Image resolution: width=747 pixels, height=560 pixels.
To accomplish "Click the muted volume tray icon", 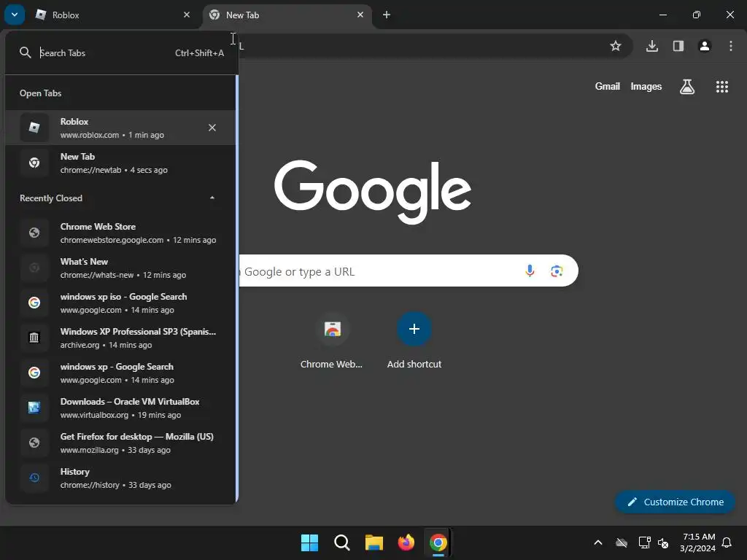I will tap(663, 542).
